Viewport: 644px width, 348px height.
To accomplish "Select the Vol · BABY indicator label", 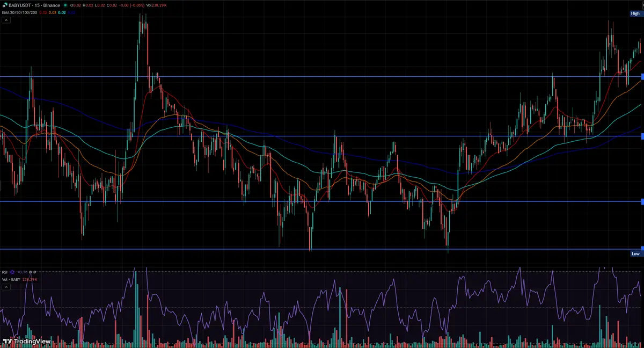I will coord(11,279).
